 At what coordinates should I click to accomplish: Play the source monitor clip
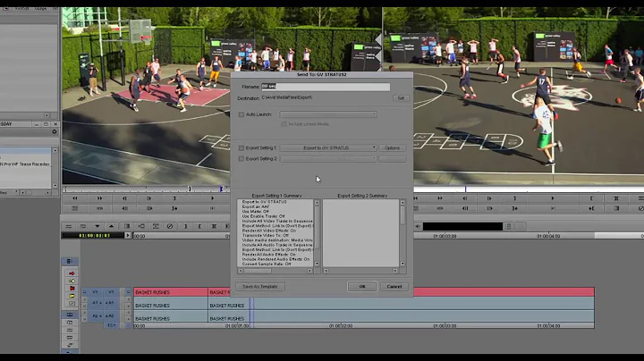212,198
